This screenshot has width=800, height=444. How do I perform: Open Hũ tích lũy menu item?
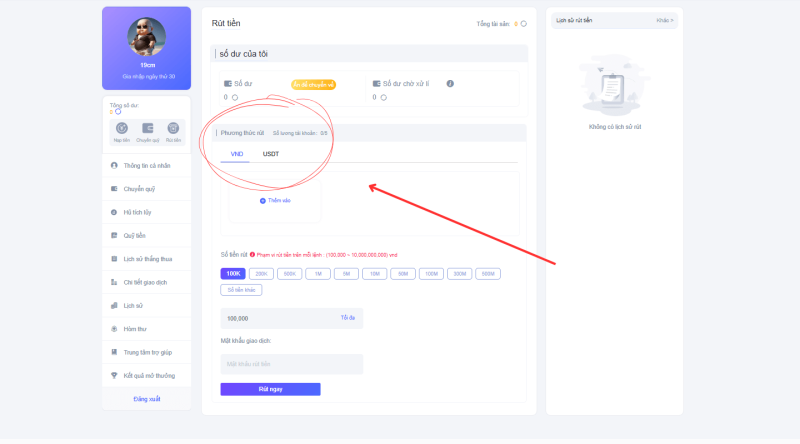[x=147, y=212]
